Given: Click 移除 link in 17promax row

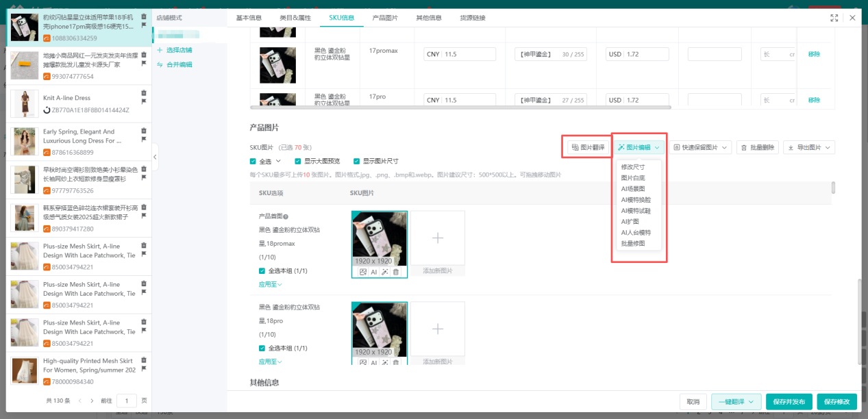Looking at the screenshot, I should coord(814,54).
